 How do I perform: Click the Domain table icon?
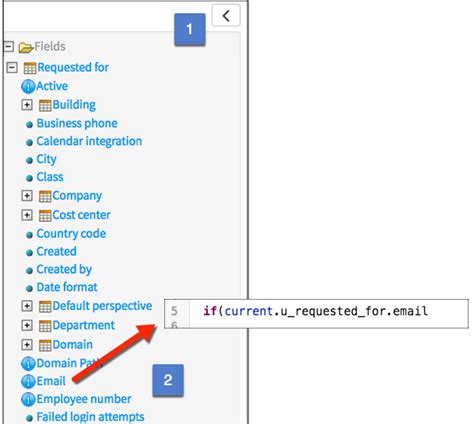point(45,345)
